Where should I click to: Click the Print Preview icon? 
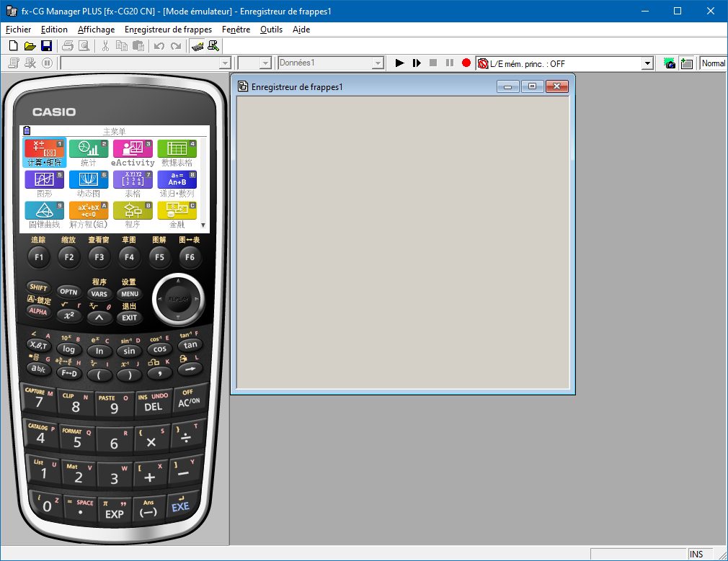84,46
